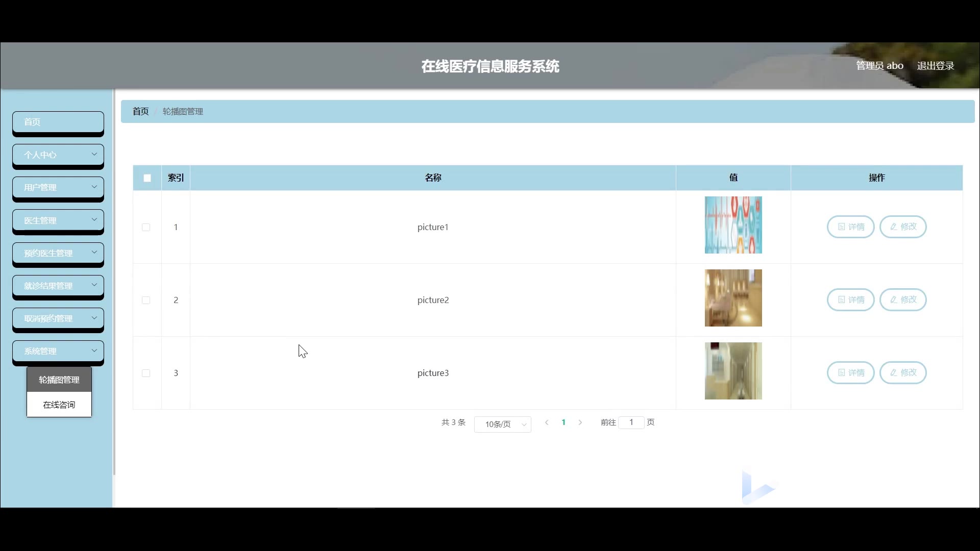Click 退出登录 logout link
This screenshot has width=980, height=551.
(935, 66)
